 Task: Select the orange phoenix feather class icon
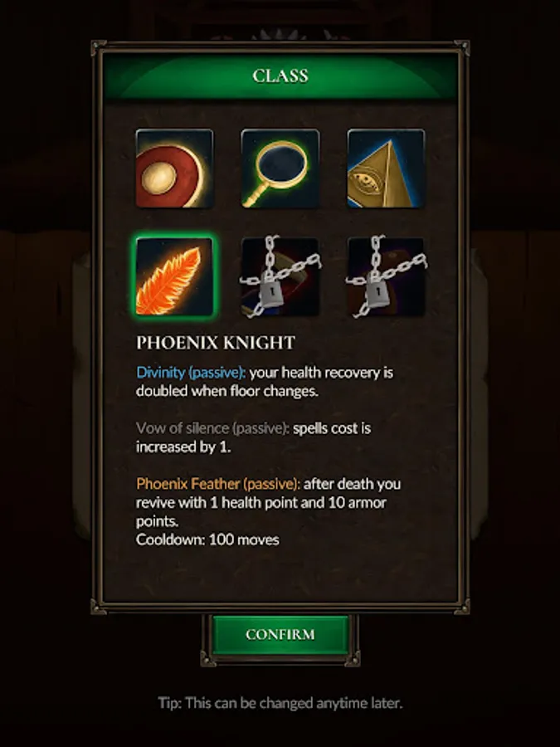pos(174,276)
